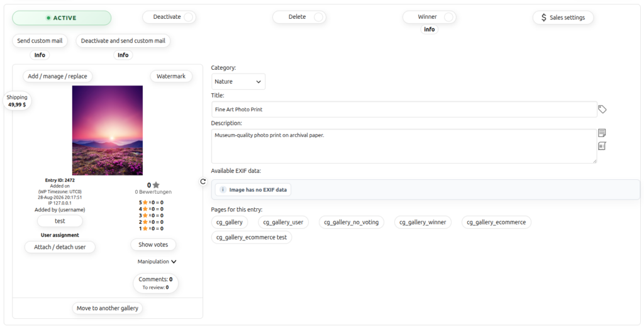Click the 0 Bewertungen text
Screen dimensions: 644x329
click(x=153, y=192)
